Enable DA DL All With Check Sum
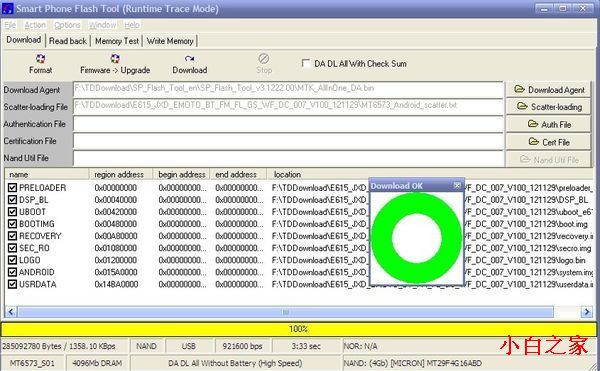Viewport: 600px width, 371px height. click(x=306, y=63)
